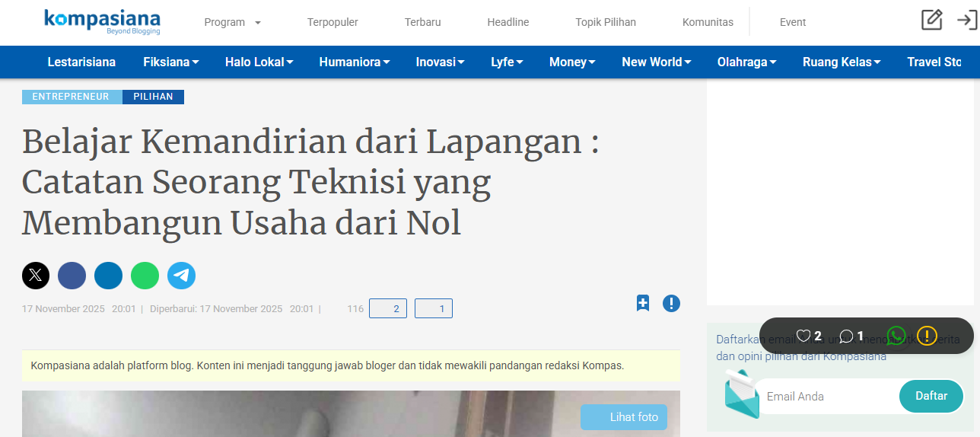Click the Lihat foto button
This screenshot has height=437, width=980.
point(624,417)
